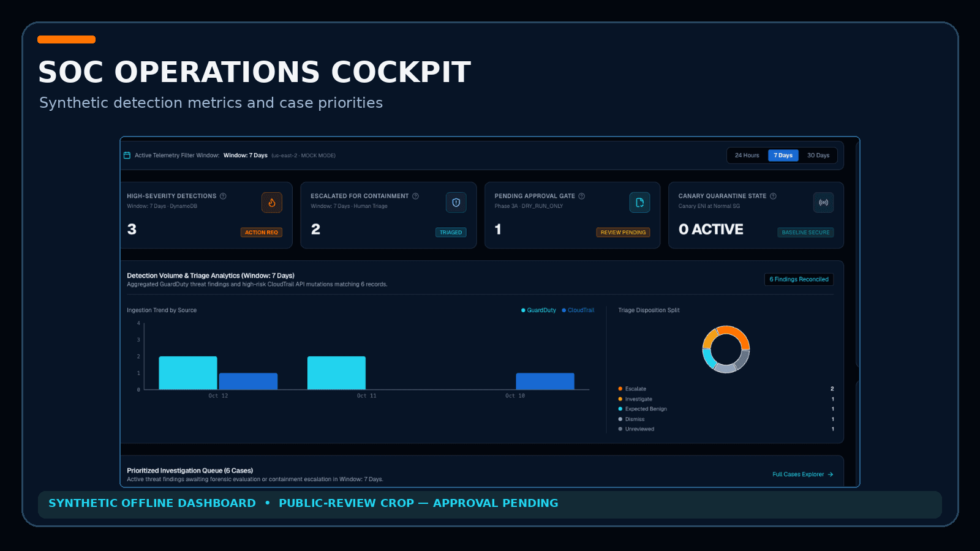Viewport: 980px width, 551px height.
Task: Open help tooltip next to Canary Quarantine State
Action: tap(773, 196)
